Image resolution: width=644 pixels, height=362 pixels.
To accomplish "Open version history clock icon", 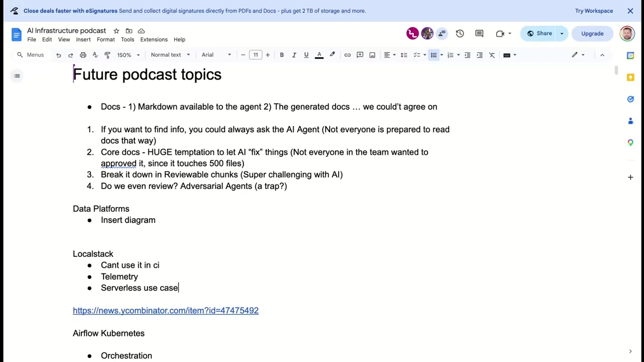I will (x=460, y=33).
